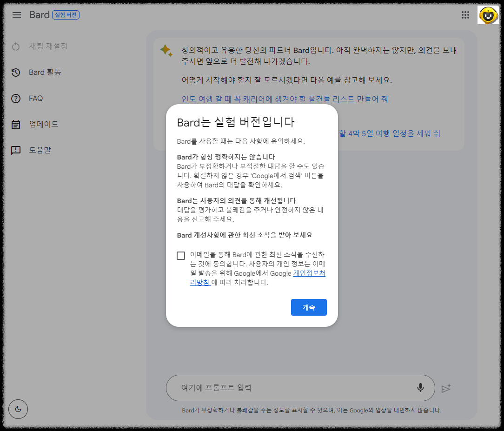Open the 개인정보처리방침 privacy link
The image size is (504, 431).
coord(308,273)
